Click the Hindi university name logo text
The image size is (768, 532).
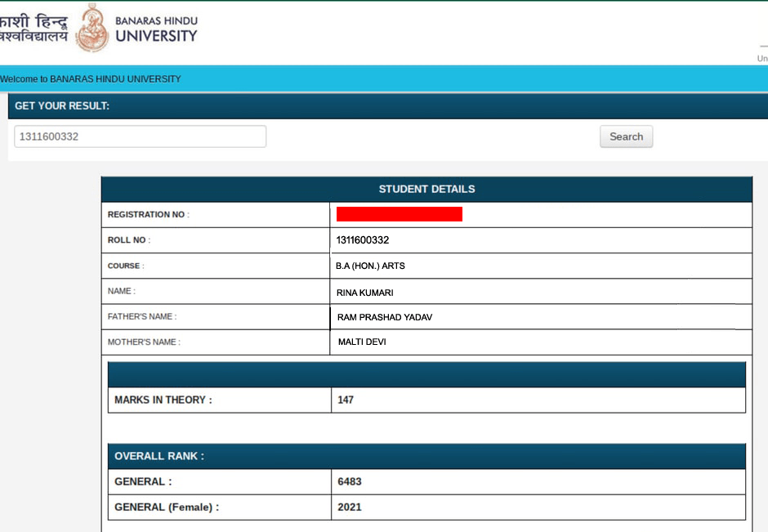pos(33,28)
